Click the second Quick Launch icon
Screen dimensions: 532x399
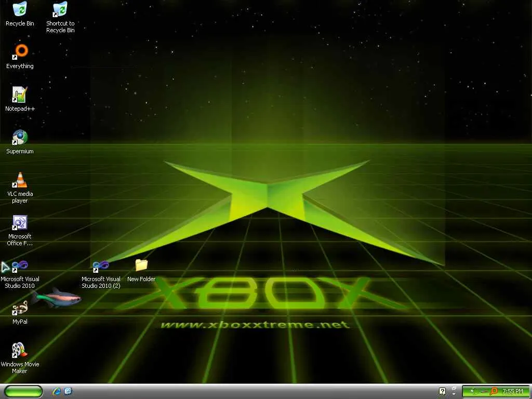tap(68, 392)
